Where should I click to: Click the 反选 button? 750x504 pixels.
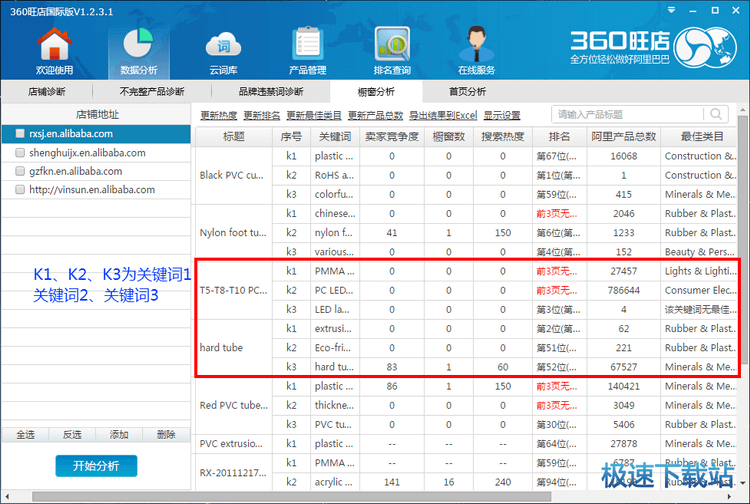point(72,434)
